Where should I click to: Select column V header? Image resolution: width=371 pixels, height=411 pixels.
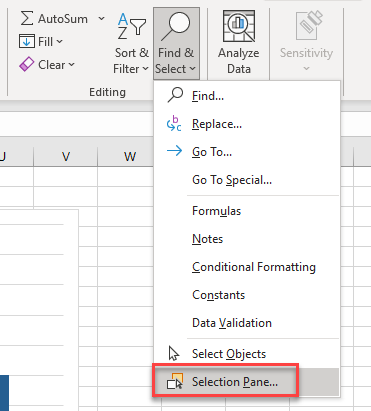(66, 156)
